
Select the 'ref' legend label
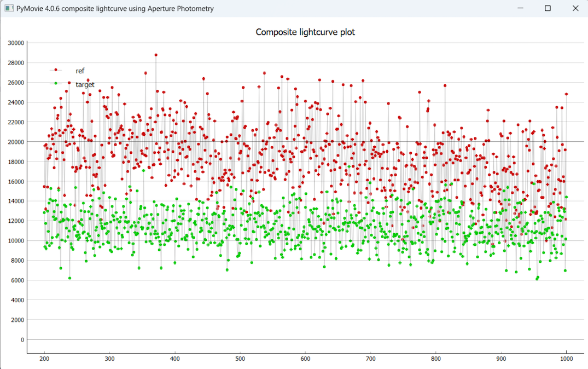point(80,71)
